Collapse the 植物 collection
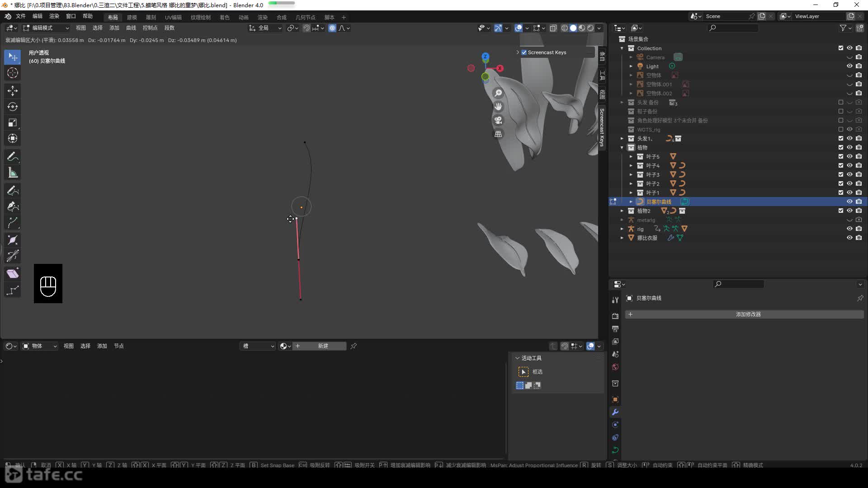 [x=622, y=147]
